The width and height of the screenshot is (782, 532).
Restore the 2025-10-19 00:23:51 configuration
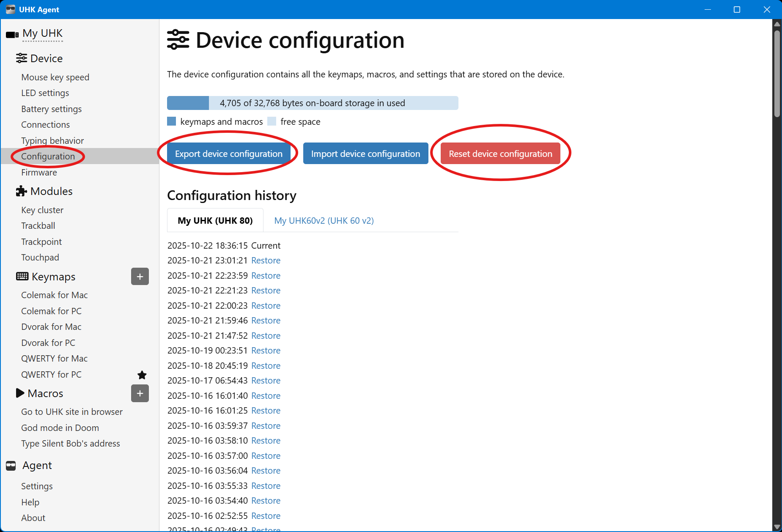[x=266, y=351]
